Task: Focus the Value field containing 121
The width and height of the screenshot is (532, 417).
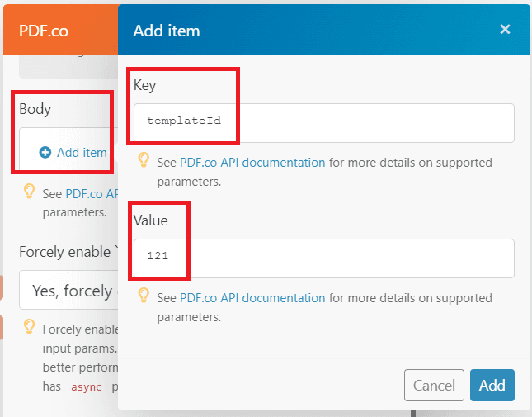Action: coord(323,258)
